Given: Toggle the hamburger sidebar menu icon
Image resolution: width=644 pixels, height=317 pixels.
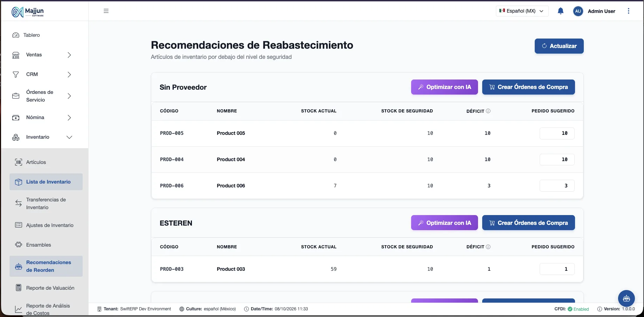Looking at the screenshot, I should point(106,11).
